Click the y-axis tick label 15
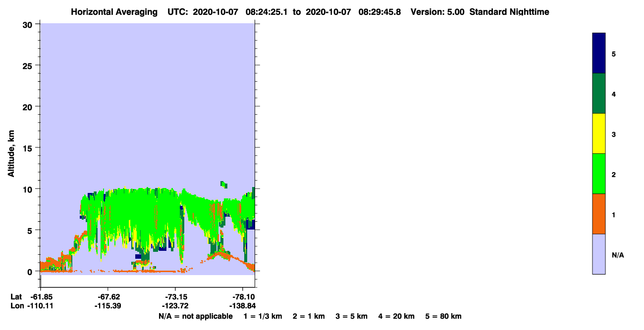The image size is (644, 330). tap(28, 148)
